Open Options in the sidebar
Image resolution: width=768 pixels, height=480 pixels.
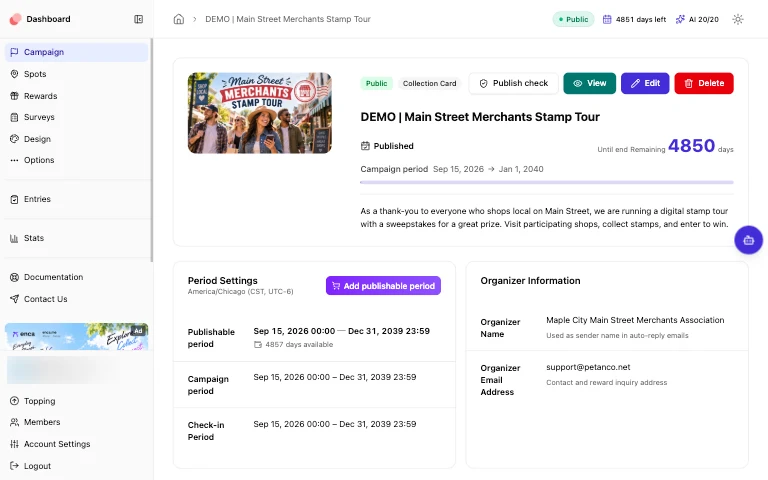tap(76, 160)
